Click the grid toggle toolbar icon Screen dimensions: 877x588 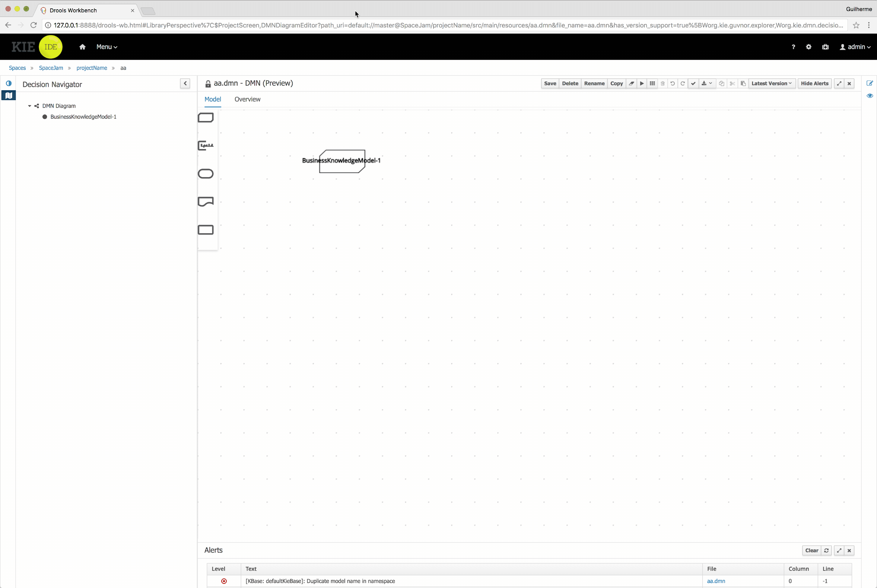652,83
